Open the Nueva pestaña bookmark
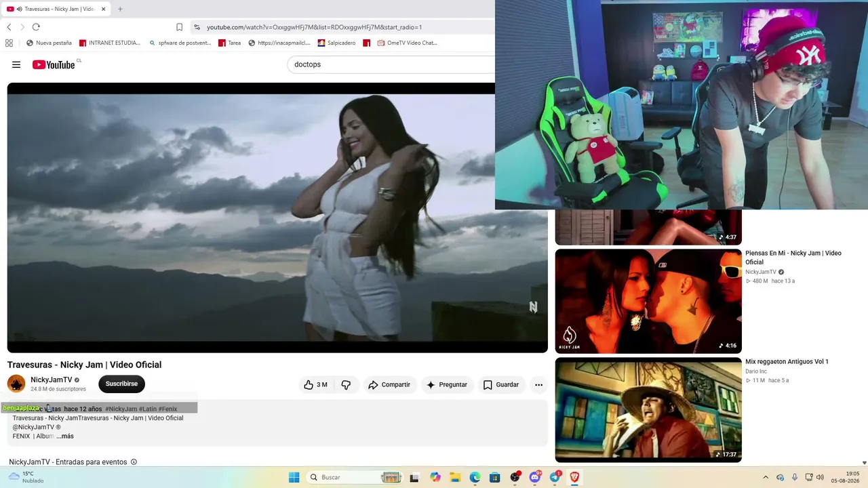868x488 pixels. click(x=49, y=43)
